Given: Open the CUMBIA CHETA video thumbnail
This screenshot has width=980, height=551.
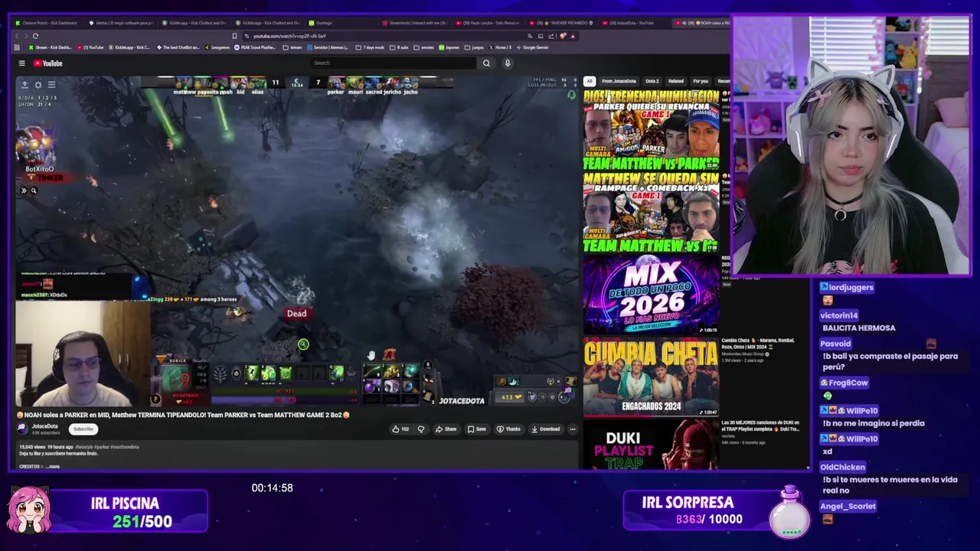Looking at the screenshot, I should click(x=651, y=377).
